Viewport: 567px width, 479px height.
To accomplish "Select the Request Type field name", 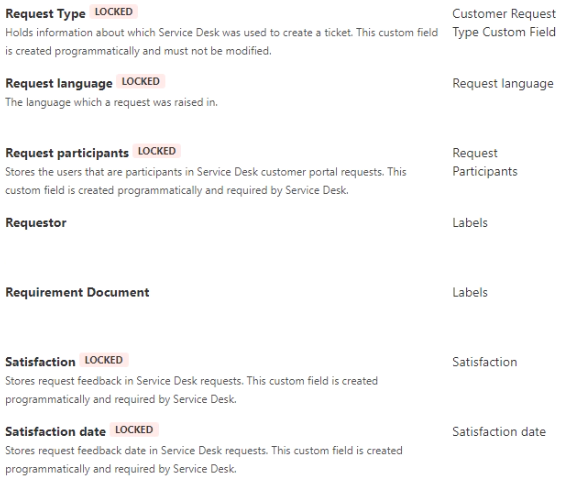I will coord(46,14).
